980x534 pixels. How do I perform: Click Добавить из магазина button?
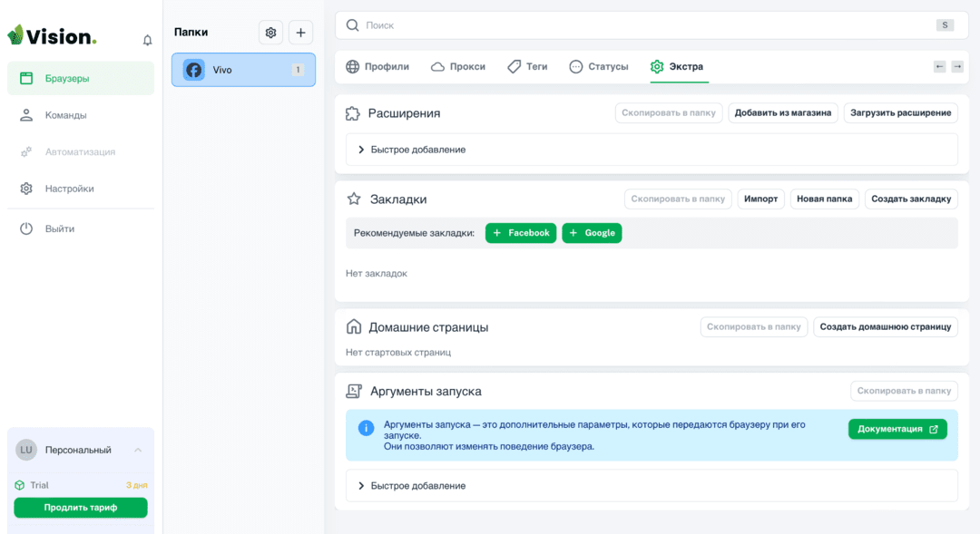coord(782,113)
